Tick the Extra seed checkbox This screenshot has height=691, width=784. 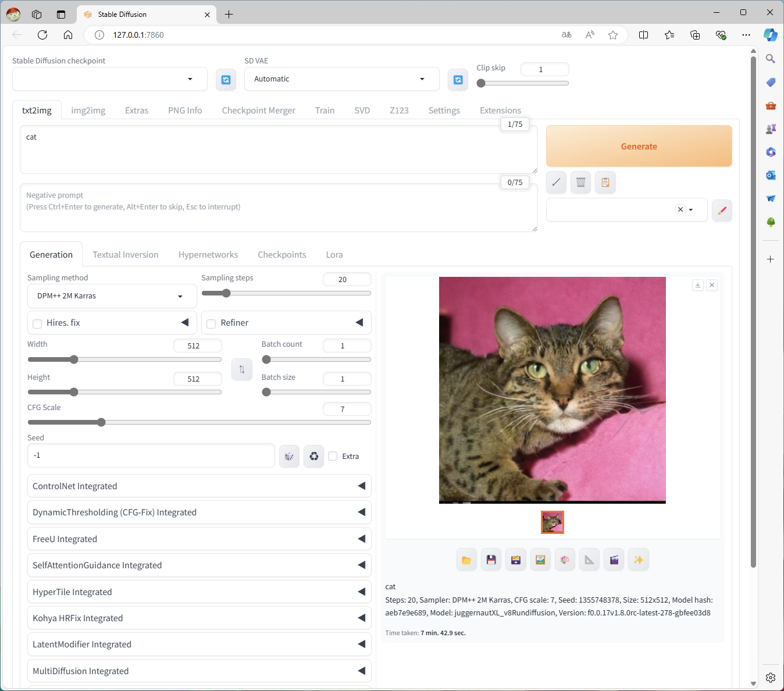333,456
